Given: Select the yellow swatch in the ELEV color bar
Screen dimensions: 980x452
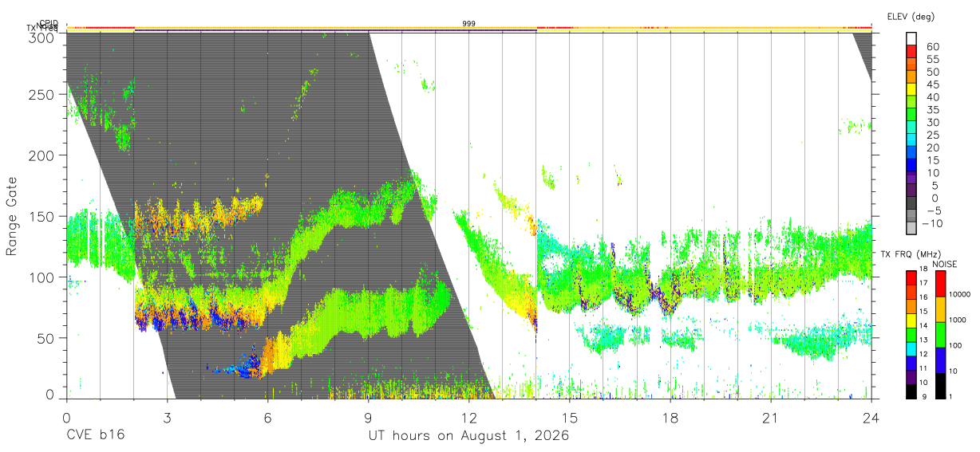Looking at the screenshot, I should (x=911, y=88).
